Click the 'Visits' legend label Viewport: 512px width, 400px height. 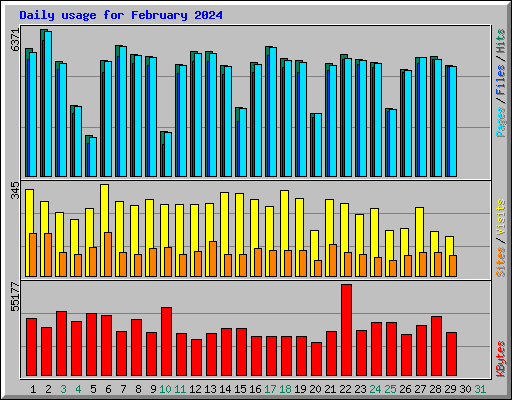pos(501,218)
